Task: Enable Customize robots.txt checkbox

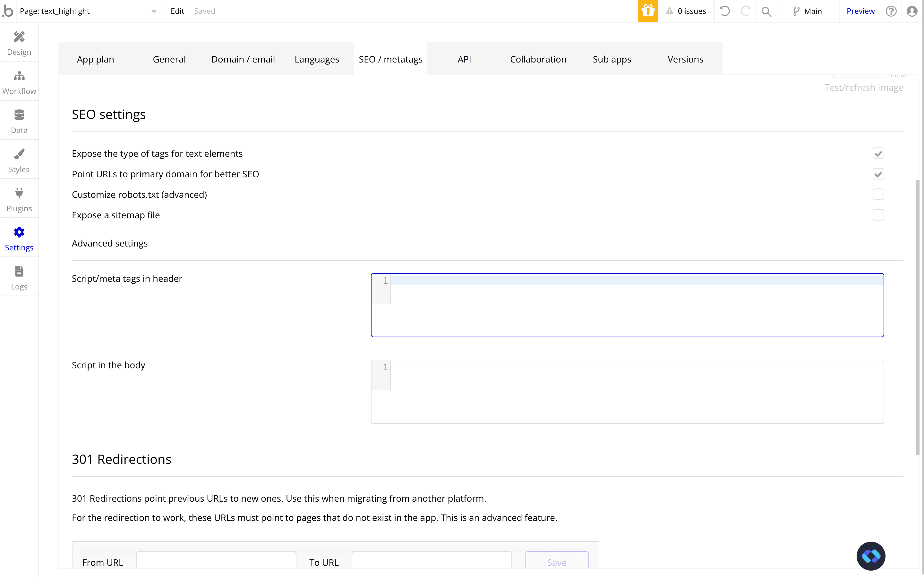Action: point(878,194)
